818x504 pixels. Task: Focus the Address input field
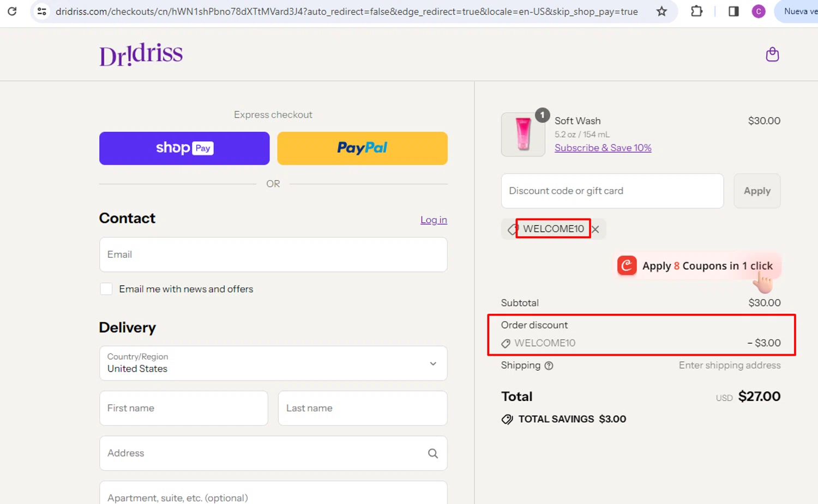[273, 453]
